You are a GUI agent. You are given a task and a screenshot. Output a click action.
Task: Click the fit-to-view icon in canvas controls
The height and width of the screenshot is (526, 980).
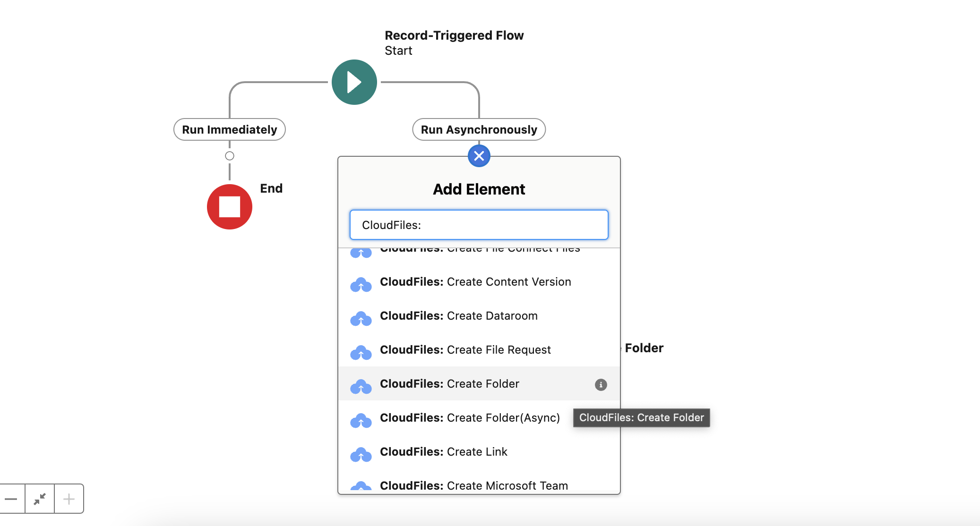[40, 499]
